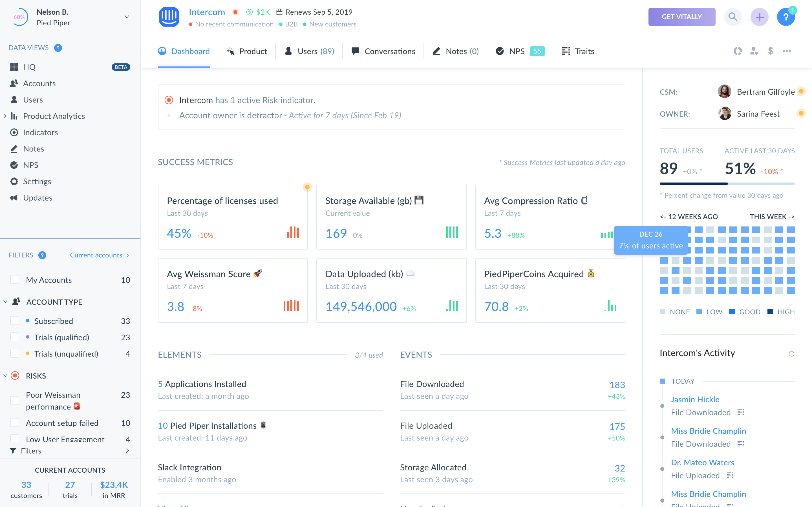This screenshot has width=812, height=507.
Task: Collapse the Account Type filter section
Action: (5, 302)
